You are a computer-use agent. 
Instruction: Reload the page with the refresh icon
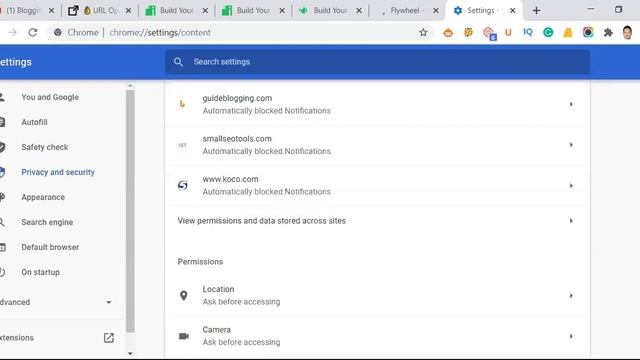pos(33,32)
